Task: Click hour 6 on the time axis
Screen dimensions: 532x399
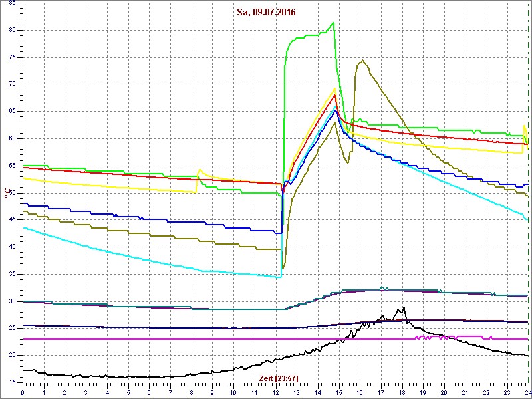Action: pos(149,391)
